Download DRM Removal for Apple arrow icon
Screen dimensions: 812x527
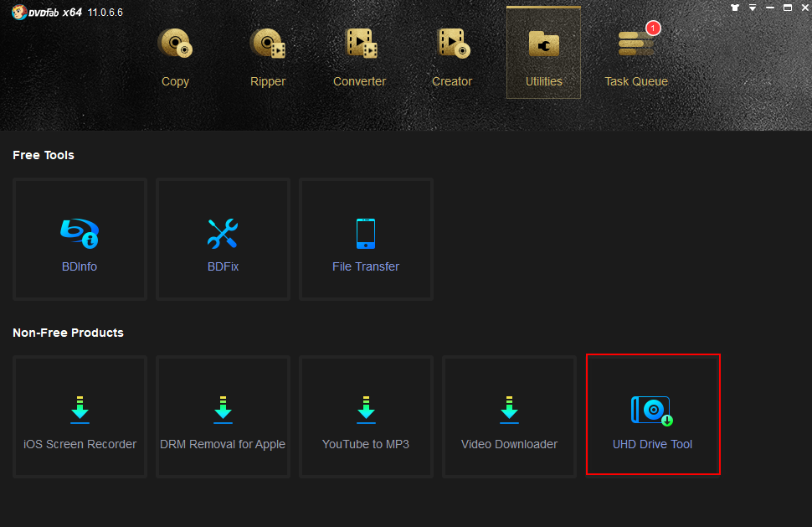[223, 410]
